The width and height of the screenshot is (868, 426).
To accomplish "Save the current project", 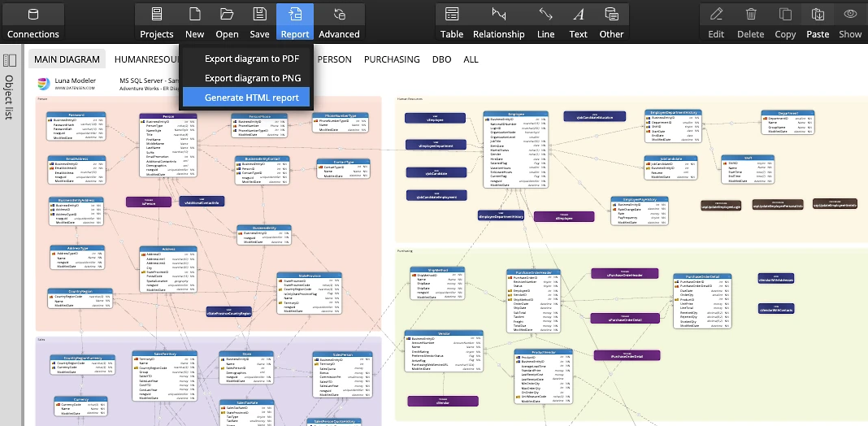I will point(259,22).
